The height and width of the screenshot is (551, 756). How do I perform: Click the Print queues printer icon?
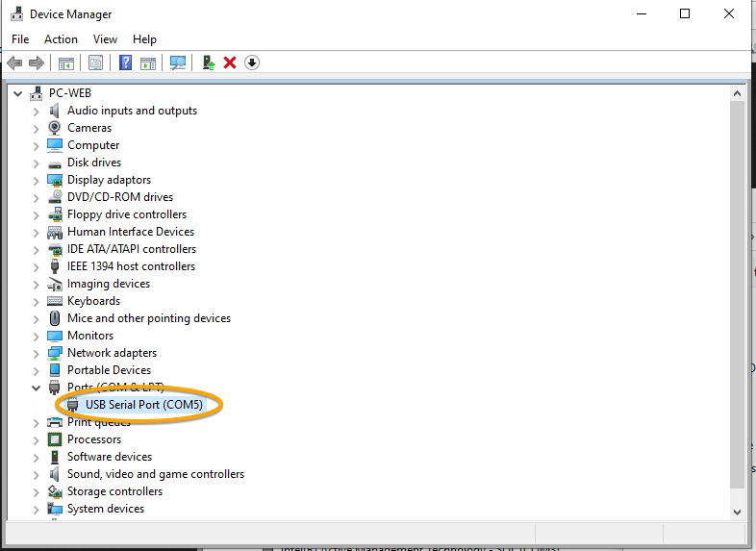55,422
